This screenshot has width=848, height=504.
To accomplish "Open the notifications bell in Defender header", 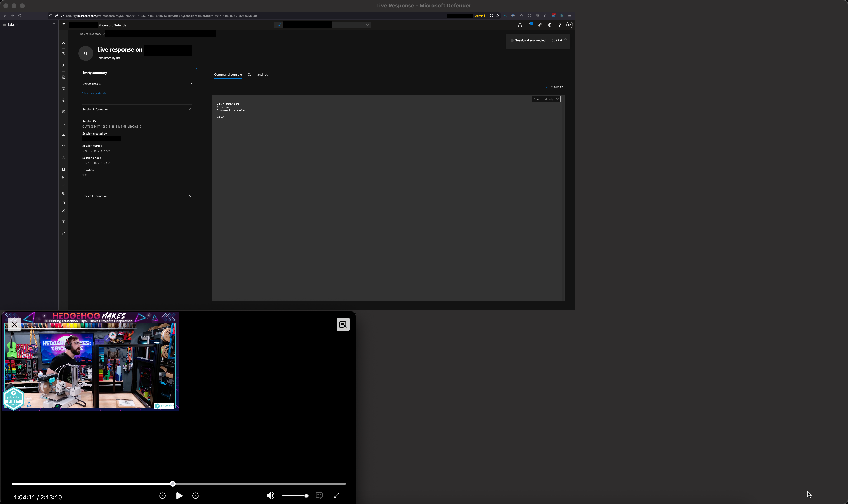I will point(530,25).
